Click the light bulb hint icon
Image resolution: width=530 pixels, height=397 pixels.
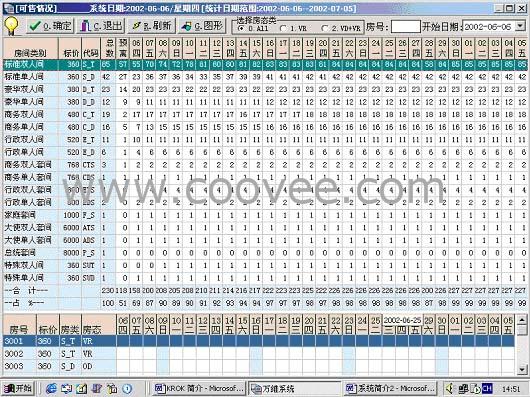[11, 26]
